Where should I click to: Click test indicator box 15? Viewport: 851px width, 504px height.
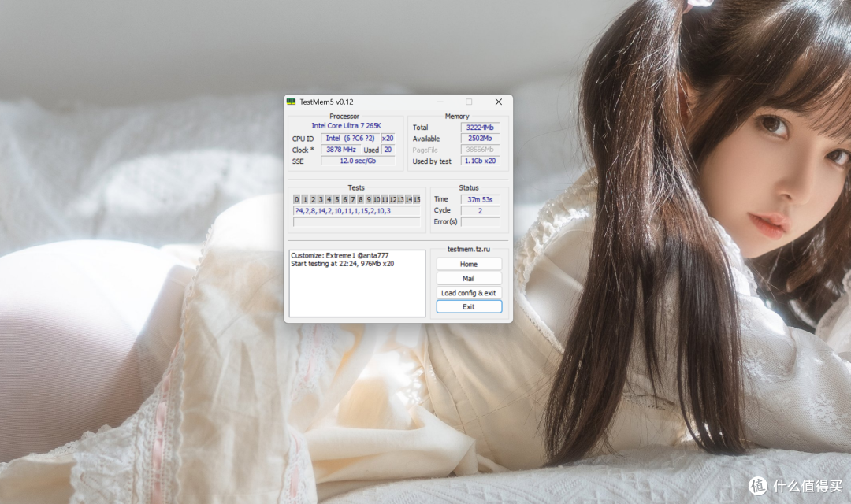click(417, 200)
